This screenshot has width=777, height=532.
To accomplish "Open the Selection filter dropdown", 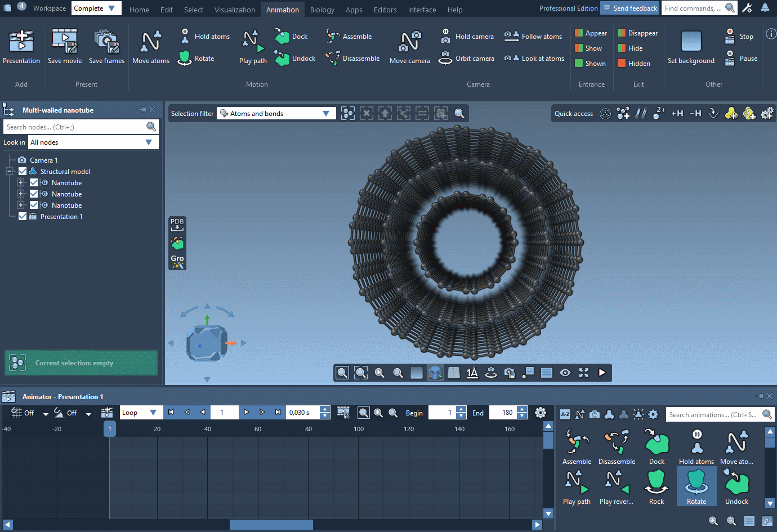I will (325, 113).
